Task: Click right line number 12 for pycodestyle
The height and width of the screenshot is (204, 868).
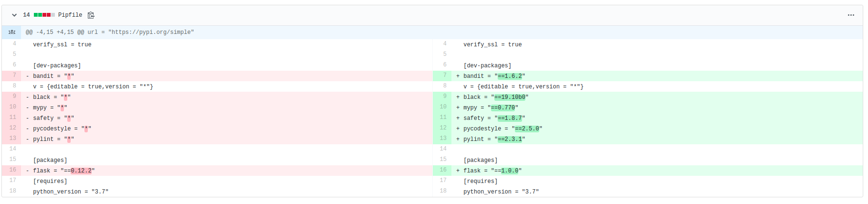Action: point(443,128)
